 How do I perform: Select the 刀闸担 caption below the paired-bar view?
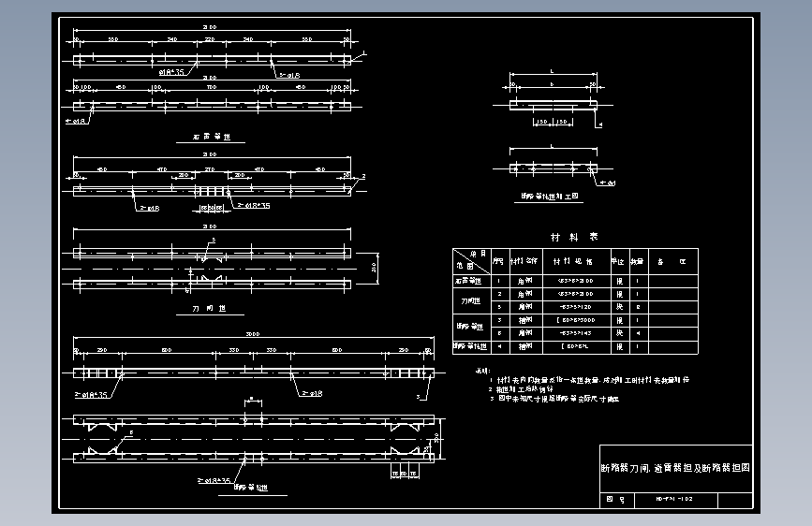209,309
